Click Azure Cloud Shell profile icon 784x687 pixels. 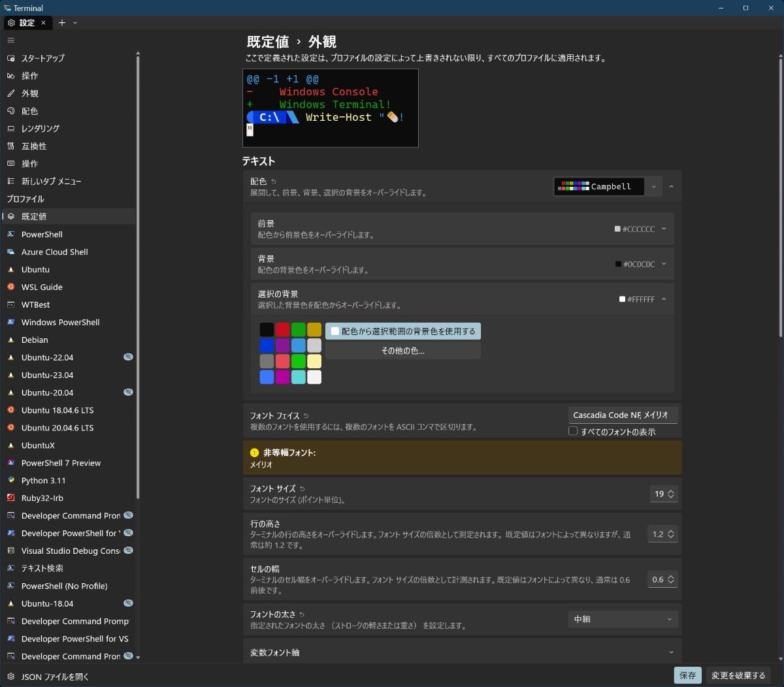tap(10, 251)
